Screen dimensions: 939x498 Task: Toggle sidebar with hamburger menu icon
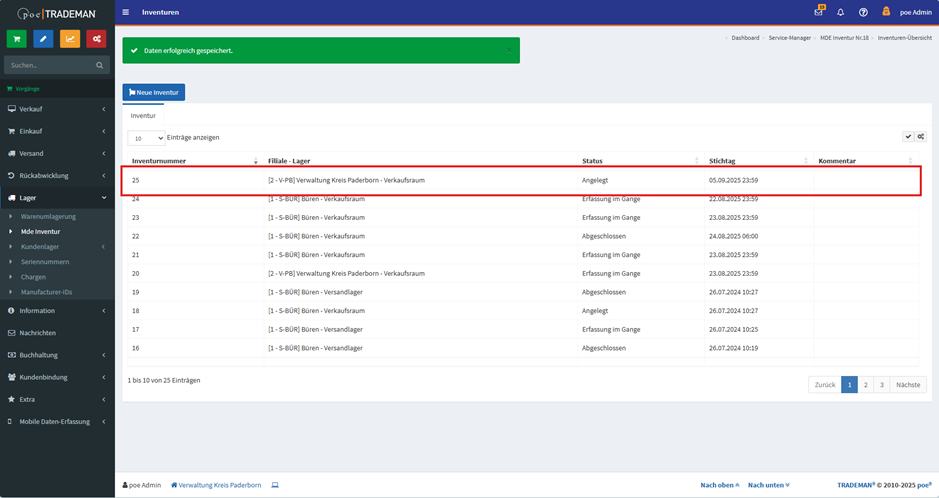(x=126, y=12)
